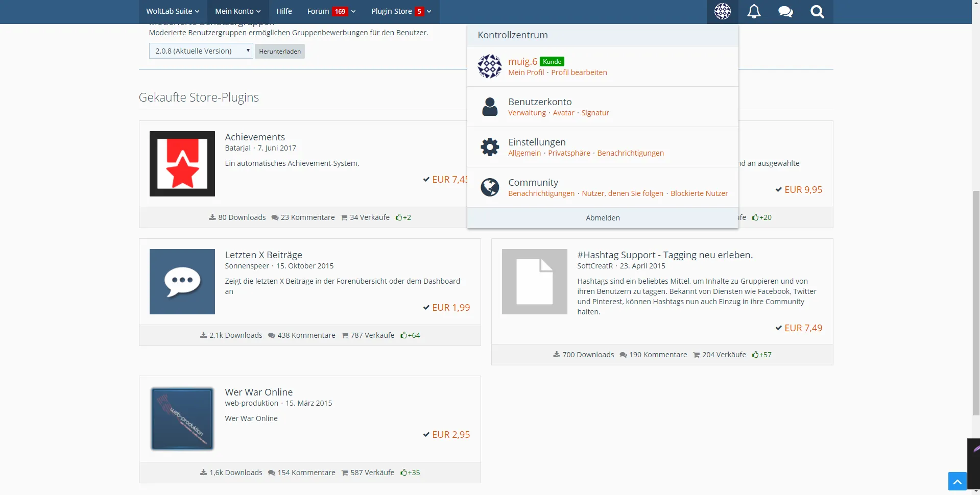Open Privatsphäre settings link
The image size is (980, 495).
point(569,153)
